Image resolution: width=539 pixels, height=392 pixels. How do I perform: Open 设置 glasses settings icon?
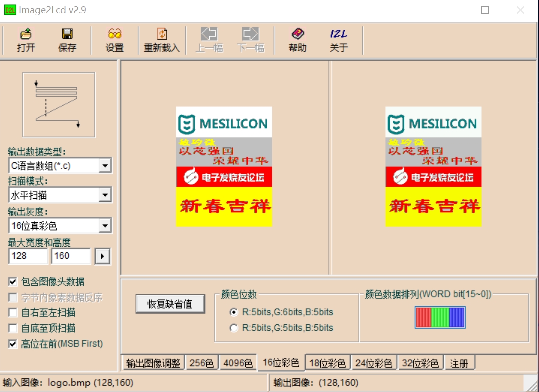[115, 40]
